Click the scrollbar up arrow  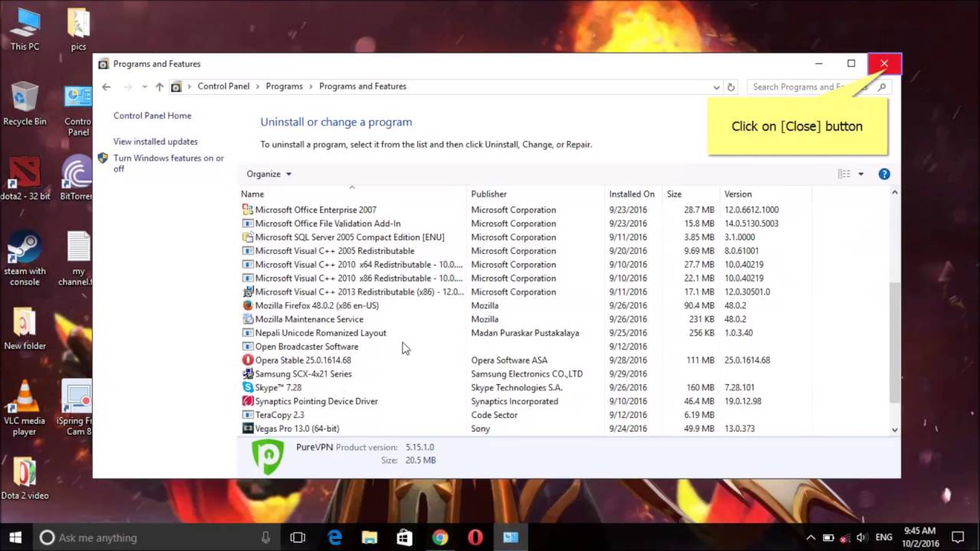(x=894, y=194)
